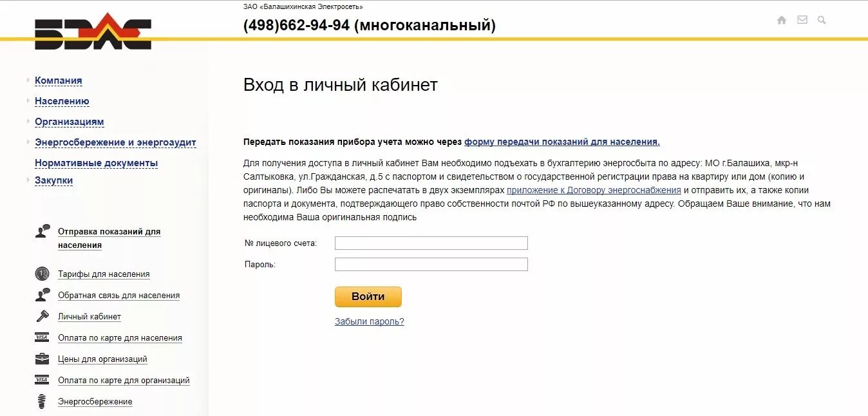Viewport: 868px width, 416px height.
Task: Expand the Организациям menu arrow
Action: [28, 122]
